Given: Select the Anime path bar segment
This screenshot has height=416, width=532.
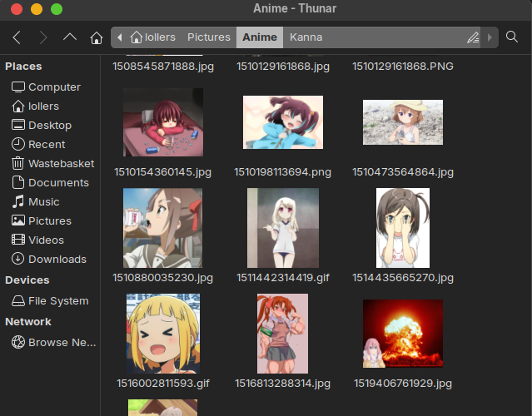Looking at the screenshot, I should tap(260, 37).
